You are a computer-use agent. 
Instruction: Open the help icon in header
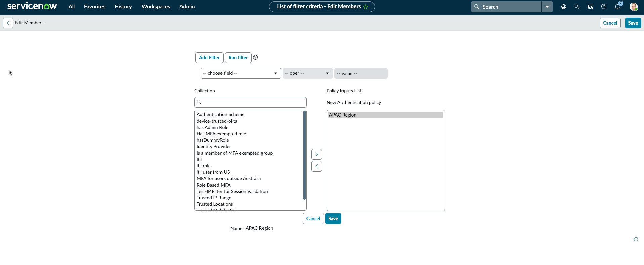pyautogui.click(x=604, y=7)
